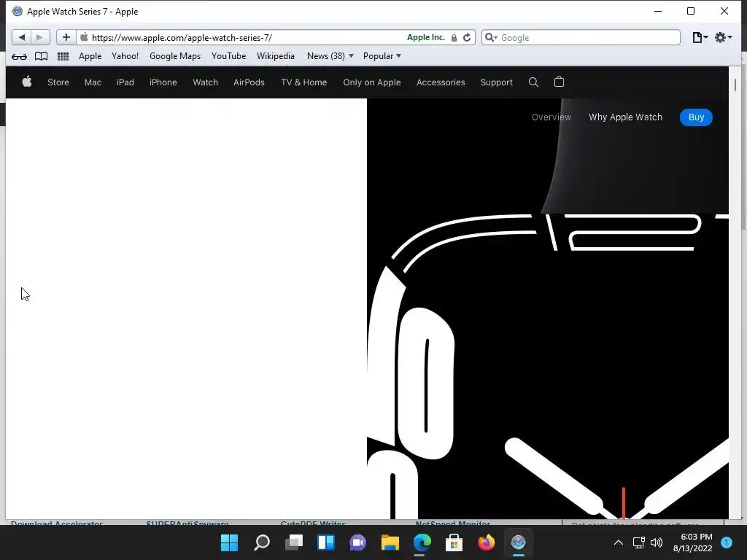Image resolution: width=747 pixels, height=560 pixels.
Task: Open site search magnifier icon
Action: point(533,82)
